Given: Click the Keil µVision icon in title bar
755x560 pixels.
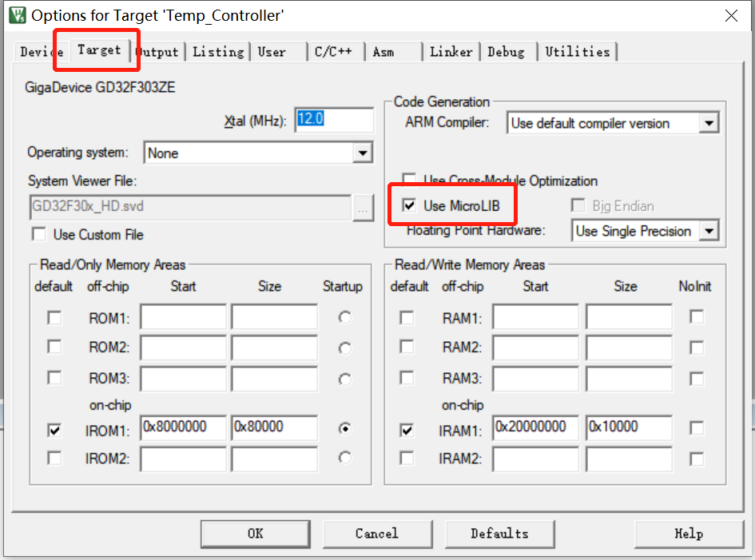Looking at the screenshot, I should 18,14.
